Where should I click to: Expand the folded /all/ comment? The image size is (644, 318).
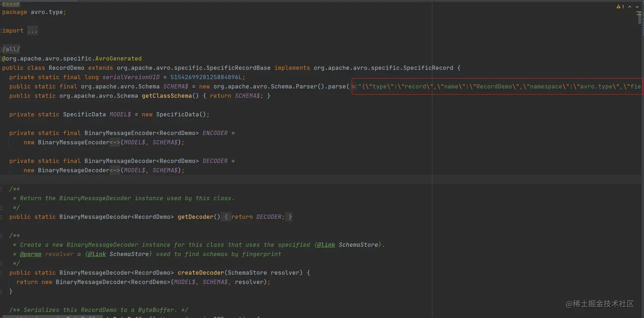point(11,49)
